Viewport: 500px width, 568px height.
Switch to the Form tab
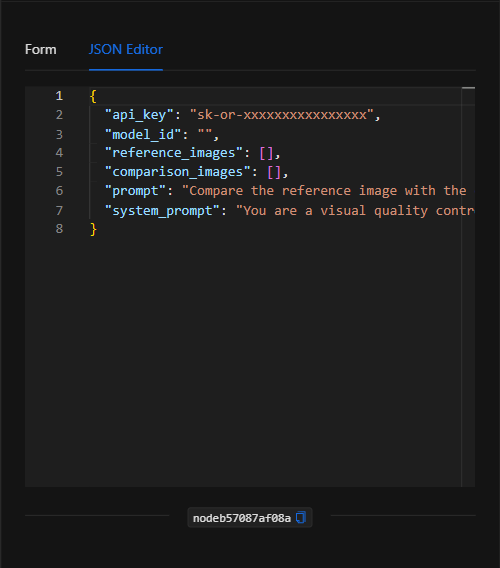point(41,49)
